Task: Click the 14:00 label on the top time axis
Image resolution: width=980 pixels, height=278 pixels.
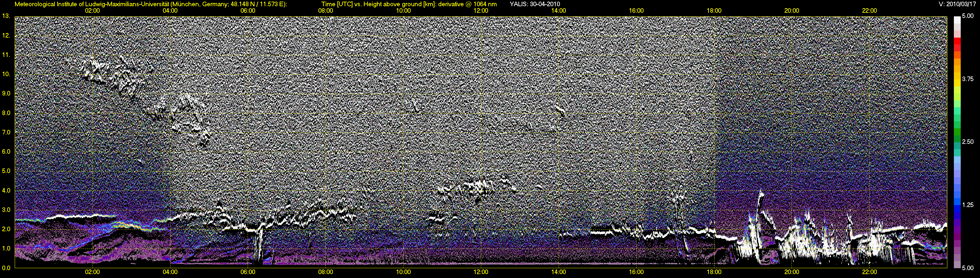Action: (x=559, y=11)
